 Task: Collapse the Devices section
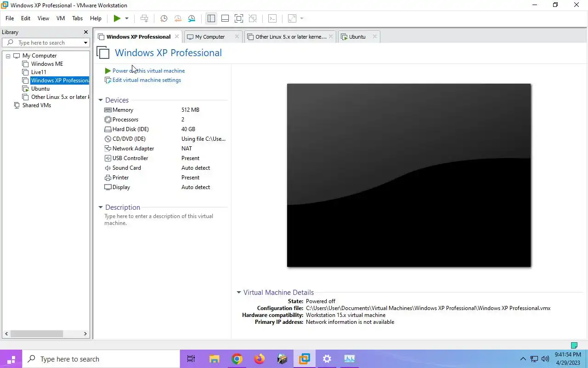[x=101, y=100]
